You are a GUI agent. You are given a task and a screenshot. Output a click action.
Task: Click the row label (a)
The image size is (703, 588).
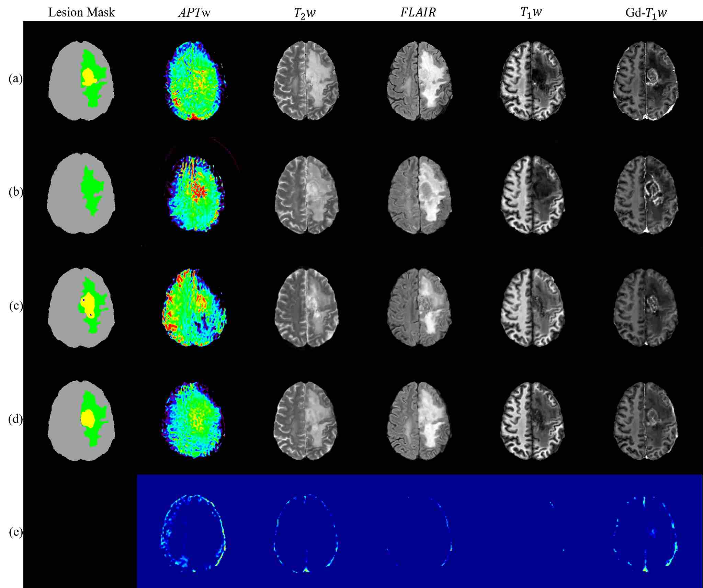[15, 79]
